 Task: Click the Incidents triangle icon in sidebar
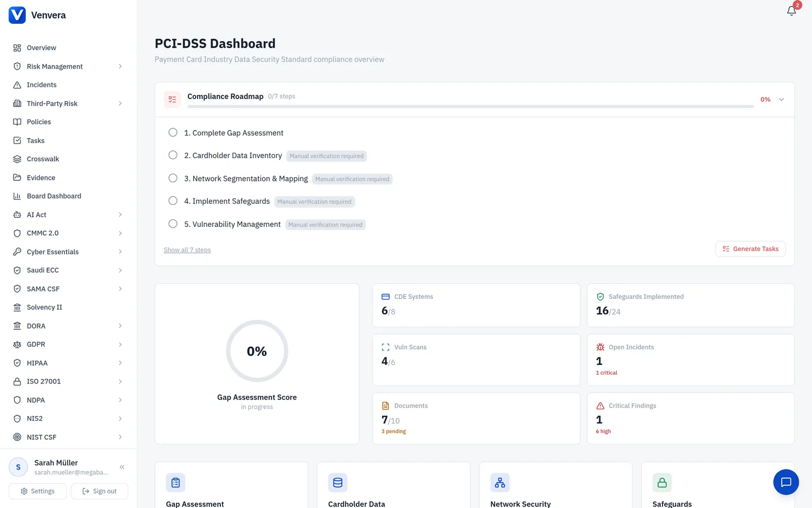17,85
